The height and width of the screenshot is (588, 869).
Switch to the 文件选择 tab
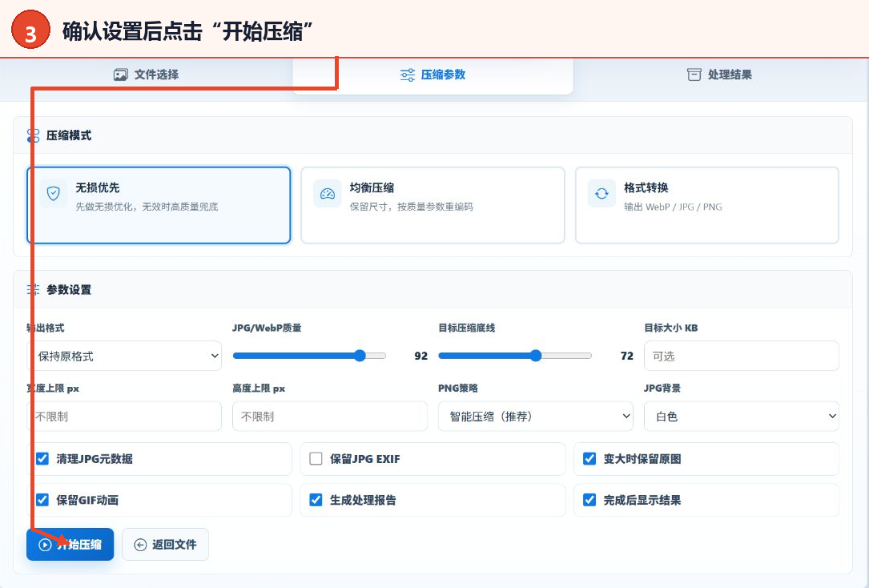[x=147, y=75]
